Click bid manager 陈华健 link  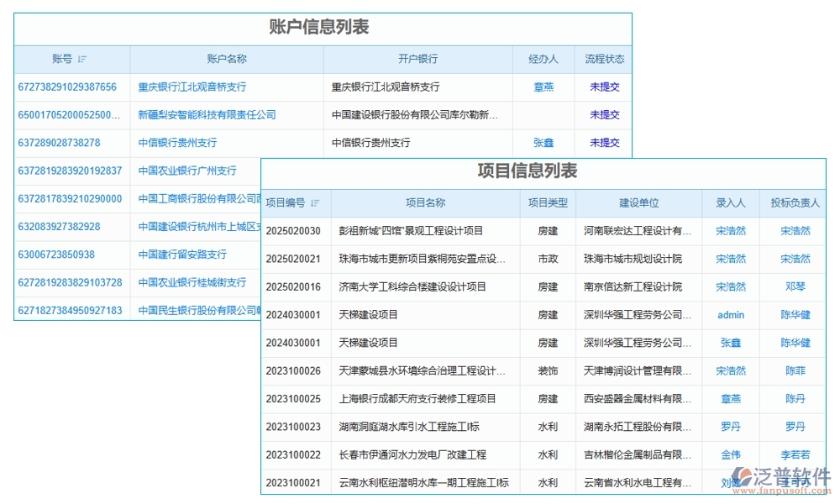click(x=795, y=314)
